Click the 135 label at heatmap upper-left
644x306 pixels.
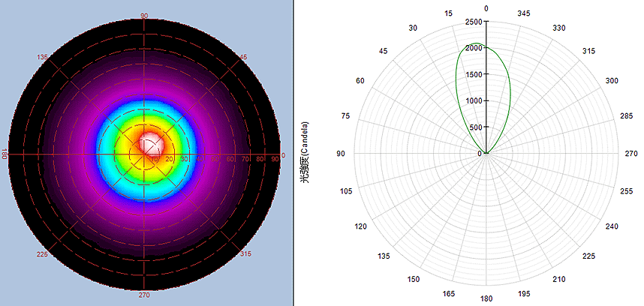(x=43, y=57)
